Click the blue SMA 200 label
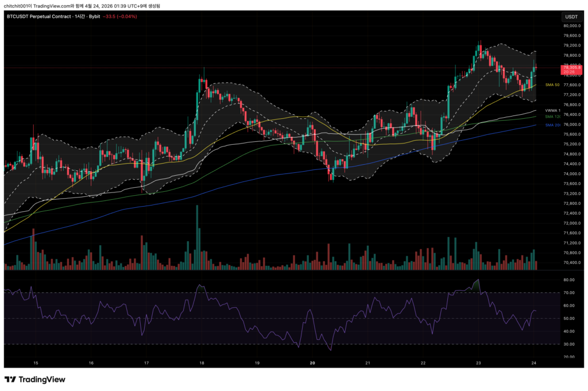The width and height of the screenshot is (588, 391). tap(552, 125)
